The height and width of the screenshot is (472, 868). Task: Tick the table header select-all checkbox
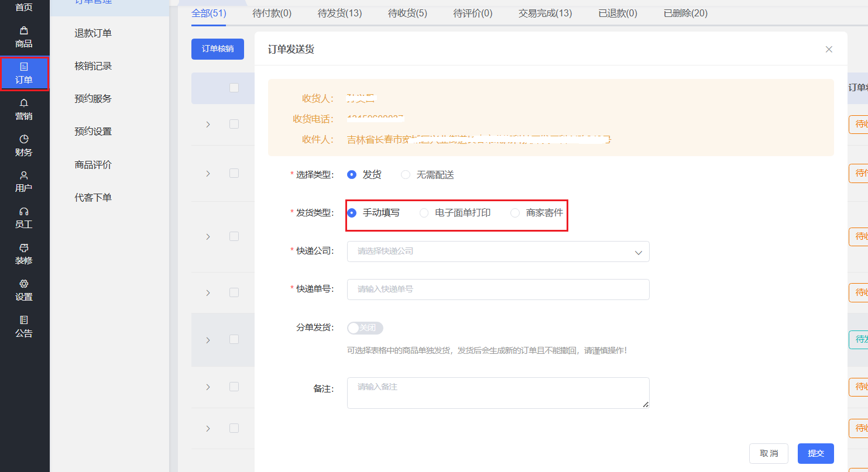click(x=234, y=88)
